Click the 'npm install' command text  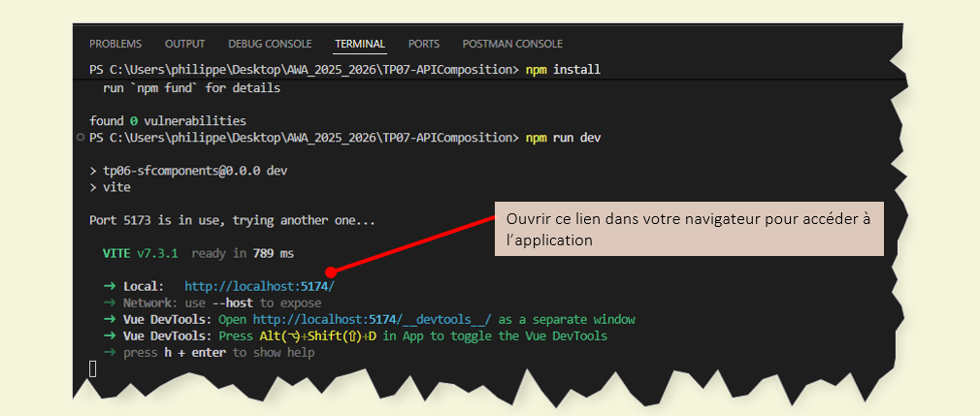(x=563, y=70)
